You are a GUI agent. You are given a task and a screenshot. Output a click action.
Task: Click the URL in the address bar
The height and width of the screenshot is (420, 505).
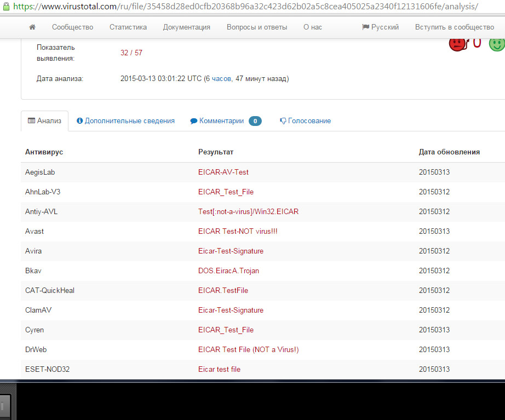(245, 7)
